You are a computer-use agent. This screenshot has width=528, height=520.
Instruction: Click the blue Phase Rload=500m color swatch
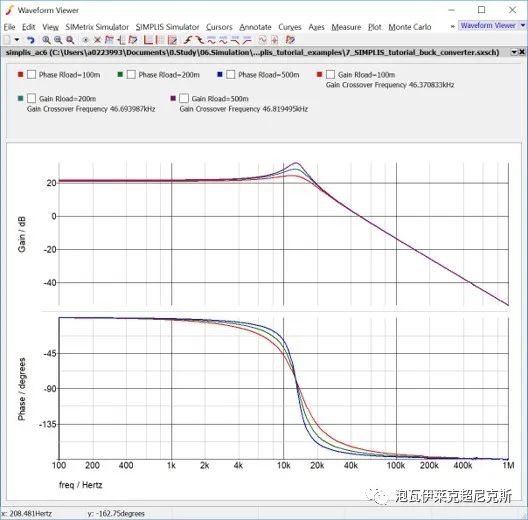point(220,74)
